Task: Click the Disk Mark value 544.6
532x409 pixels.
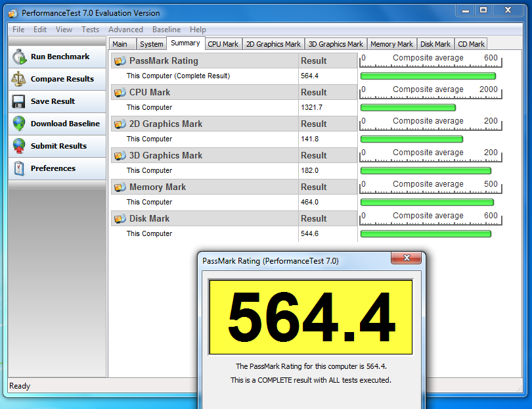Action: click(x=309, y=234)
